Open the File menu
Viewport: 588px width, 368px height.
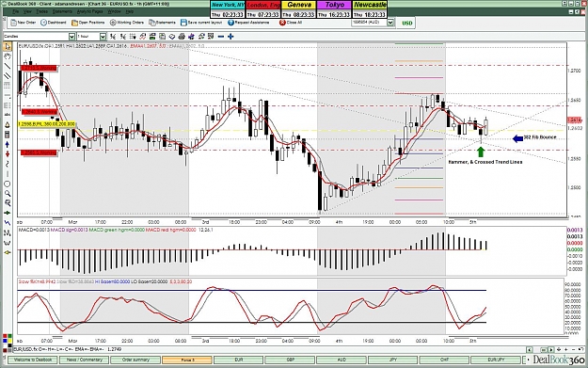(16, 11)
